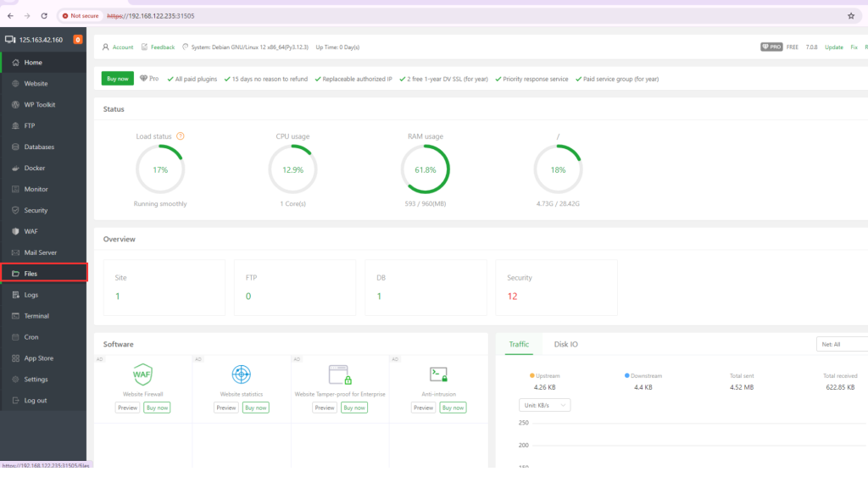The width and height of the screenshot is (868, 488).
Task: Click the Anti-intrusion terminal lock icon
Action: pyautogui.click(x=438, y=374)
